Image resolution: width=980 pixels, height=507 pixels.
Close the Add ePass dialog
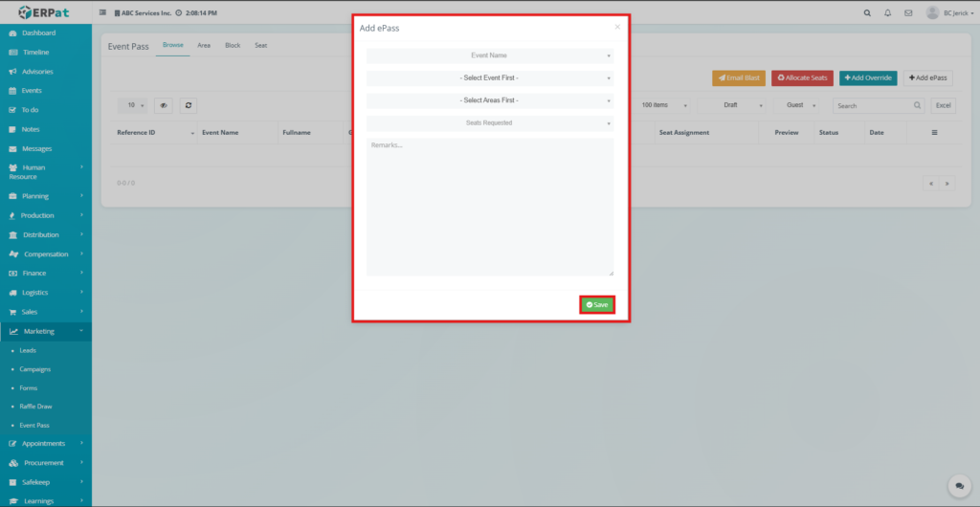[617, 27]
